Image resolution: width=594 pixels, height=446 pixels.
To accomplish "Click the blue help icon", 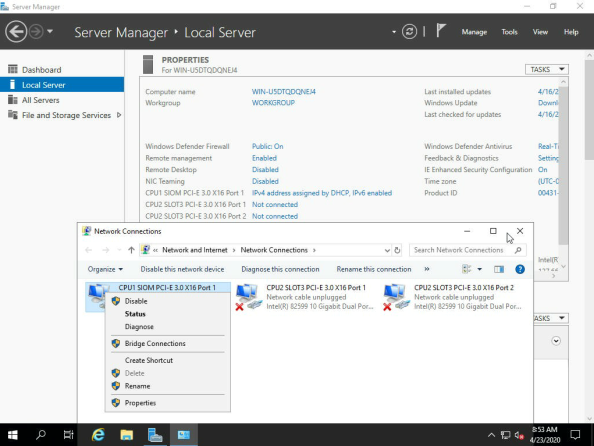I will 520,269.
